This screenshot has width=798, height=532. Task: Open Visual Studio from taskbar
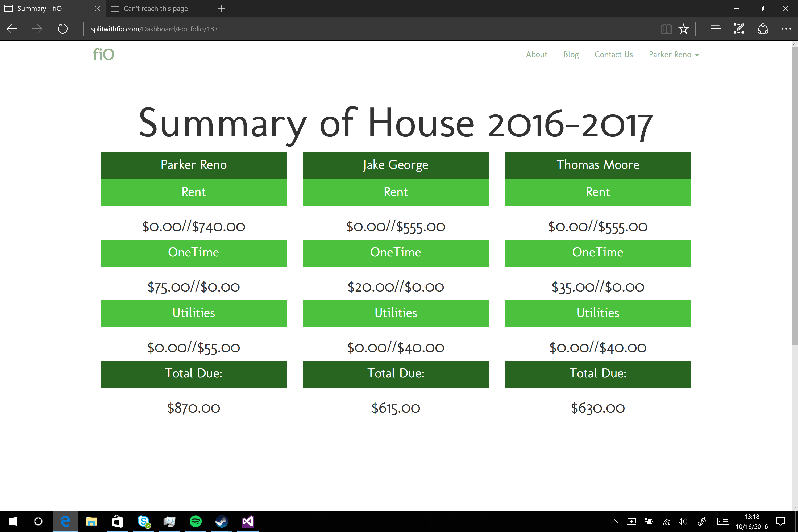coord(248,521)
